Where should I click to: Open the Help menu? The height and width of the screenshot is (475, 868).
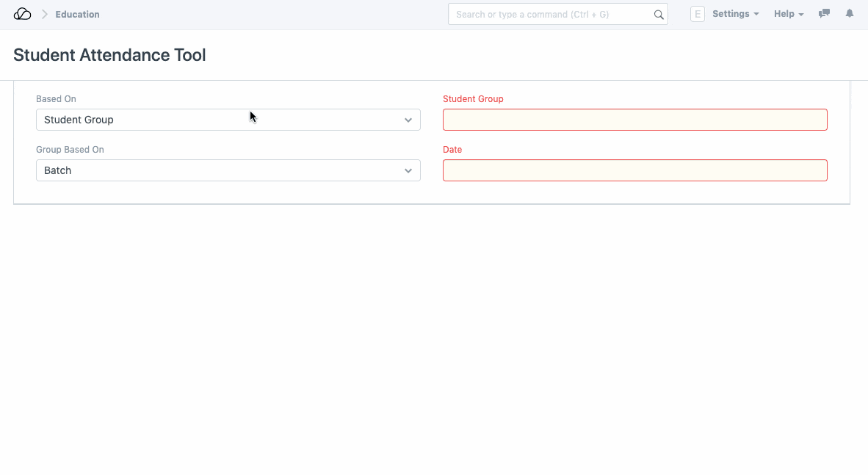(x=784, y=14)
